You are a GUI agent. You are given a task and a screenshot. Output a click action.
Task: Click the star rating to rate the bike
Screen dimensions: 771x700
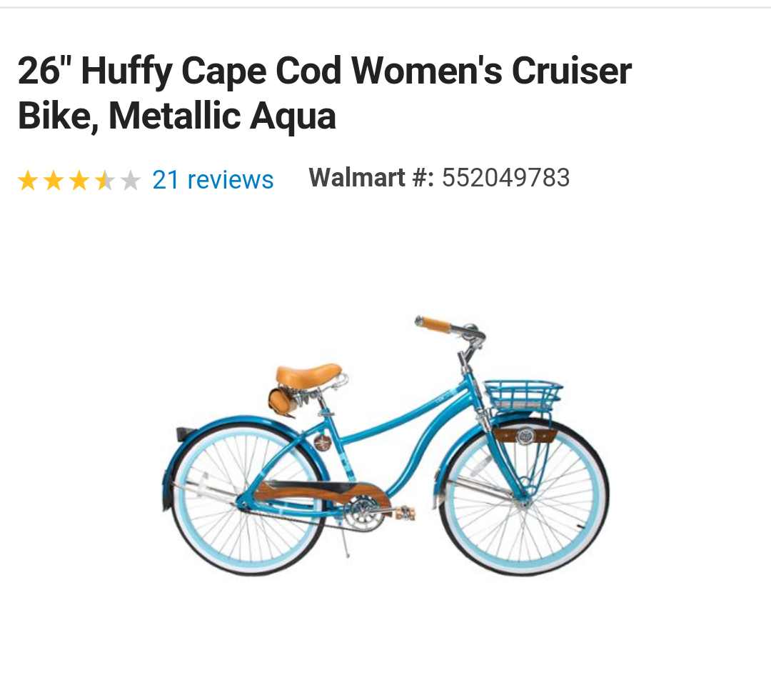point(79,180)
